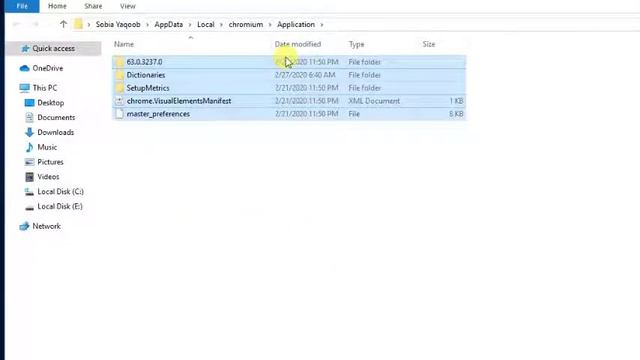Select This PC in the navigation pane
640x360 pixels.
[x=44, y=88]
